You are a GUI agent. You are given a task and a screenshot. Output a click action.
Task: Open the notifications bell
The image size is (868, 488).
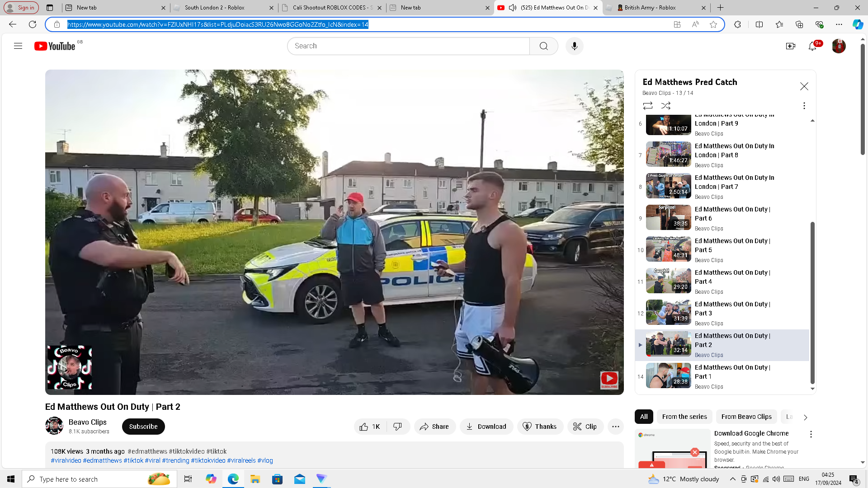[x=812, y=46]
